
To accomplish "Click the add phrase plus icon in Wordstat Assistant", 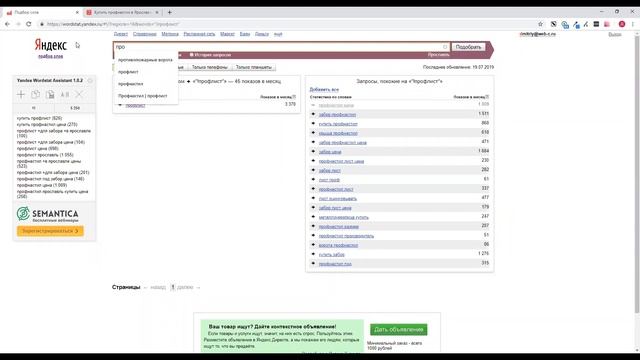I will click(21, 95).
